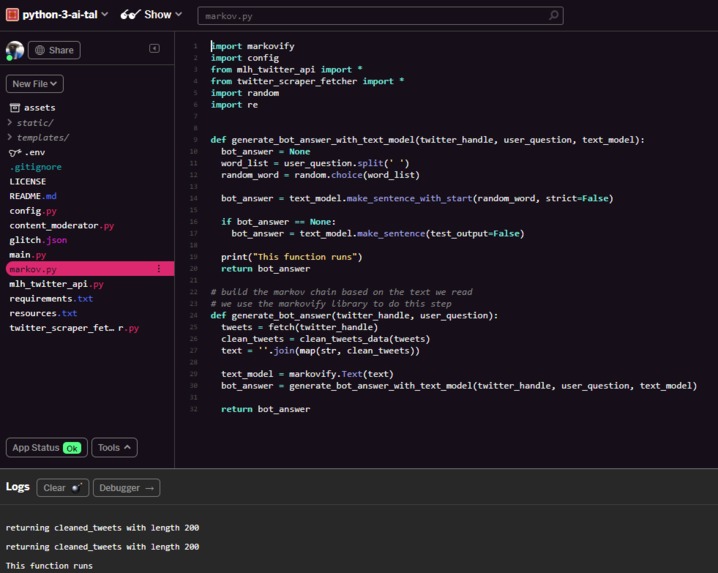Click the 'import config' code line
718x573 pixels.
(245, 58)
